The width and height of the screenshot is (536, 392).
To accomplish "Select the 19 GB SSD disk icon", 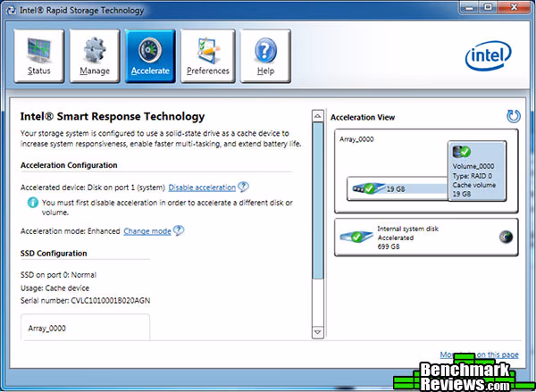I will tap(368, 188).
